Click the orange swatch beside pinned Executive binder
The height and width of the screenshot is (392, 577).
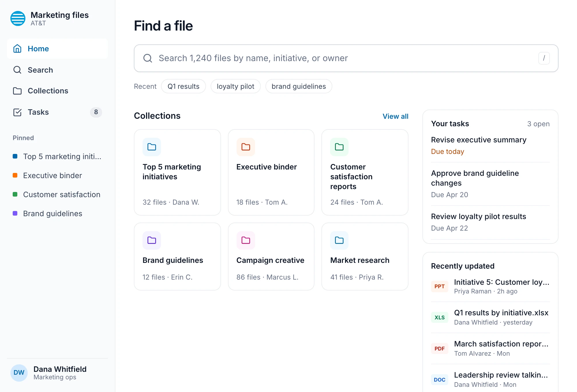(15, 175)
